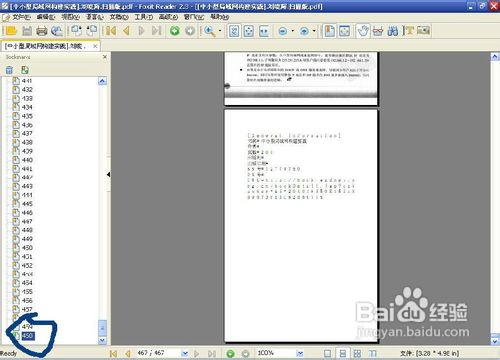Enable Continuous Facing layout mode
Screen dimensions: 500x360
click(372, 353)
